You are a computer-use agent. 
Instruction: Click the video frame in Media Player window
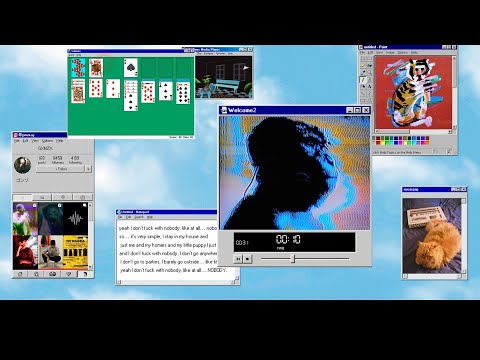224,77
